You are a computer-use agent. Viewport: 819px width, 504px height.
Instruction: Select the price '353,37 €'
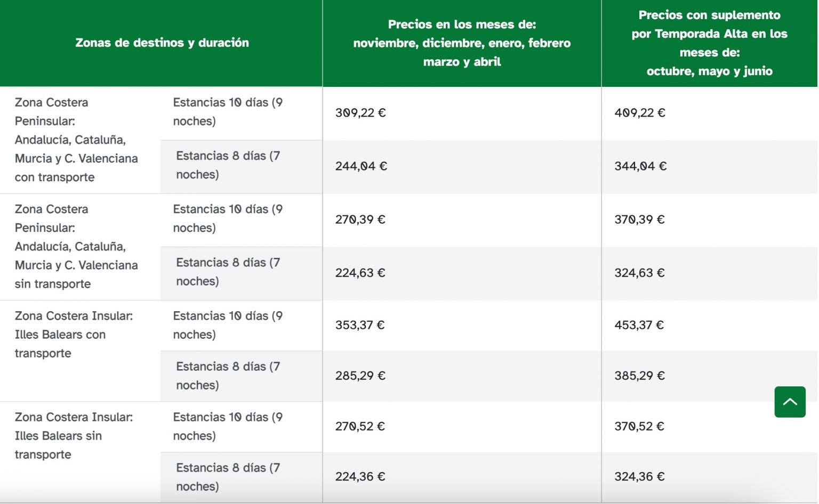pos(359,325)
